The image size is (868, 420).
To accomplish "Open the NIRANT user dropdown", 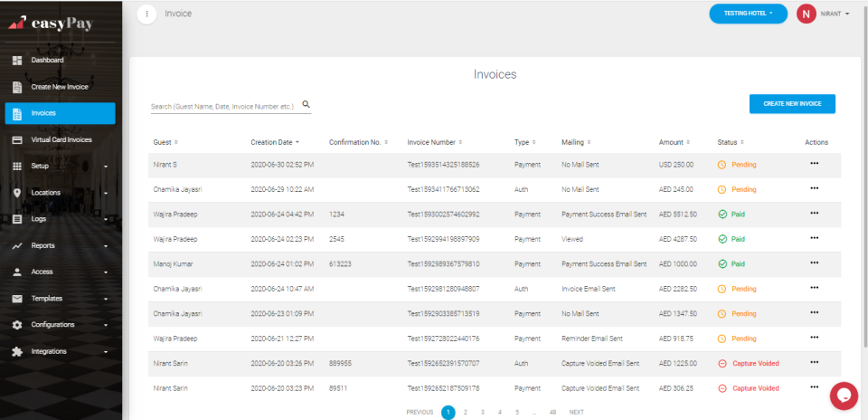I will pyautogui.click(x=835, y=14).
